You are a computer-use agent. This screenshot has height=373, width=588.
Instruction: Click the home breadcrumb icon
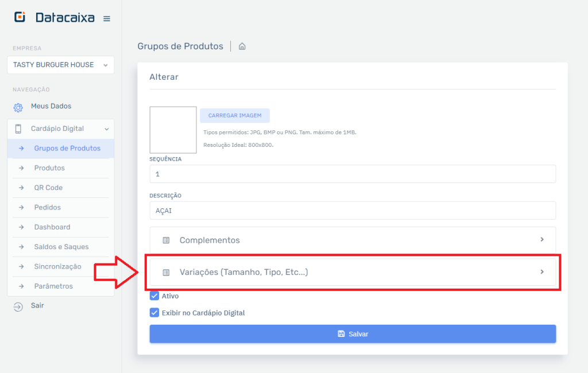pyautogui.click(x=242, y=46)
